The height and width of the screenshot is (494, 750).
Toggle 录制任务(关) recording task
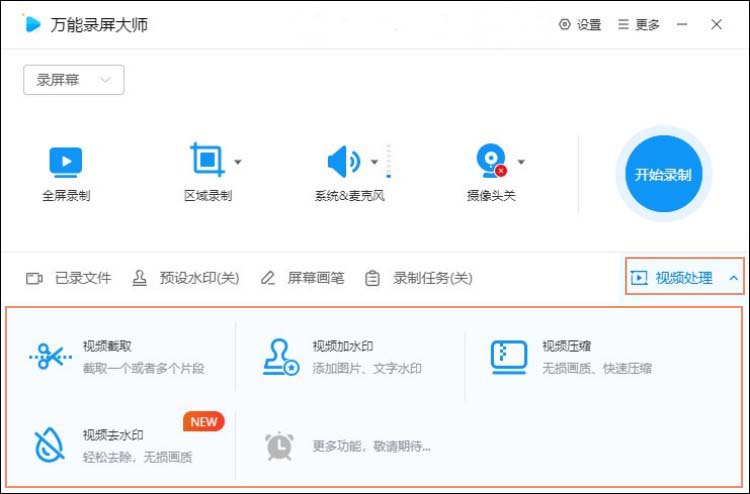pyautogui.click(x=419, y=278)
